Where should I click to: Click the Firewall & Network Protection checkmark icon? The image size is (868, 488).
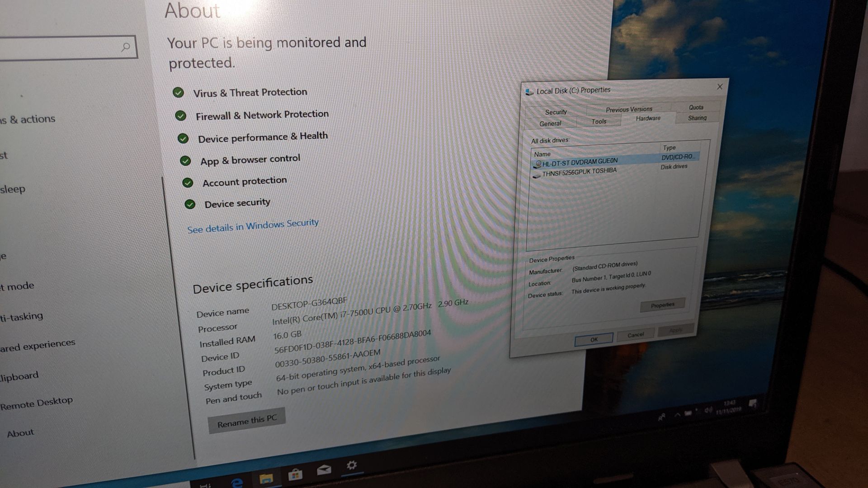point(180,116)
